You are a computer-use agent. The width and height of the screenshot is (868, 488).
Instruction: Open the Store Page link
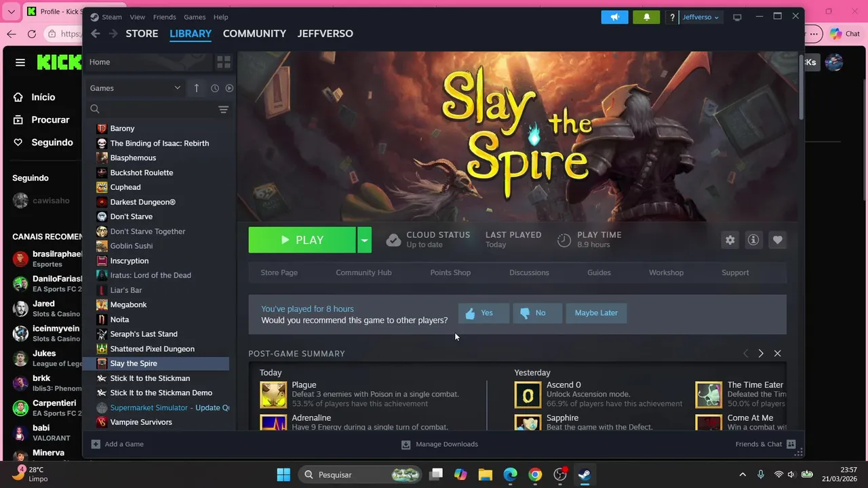[x=279, y=272]
